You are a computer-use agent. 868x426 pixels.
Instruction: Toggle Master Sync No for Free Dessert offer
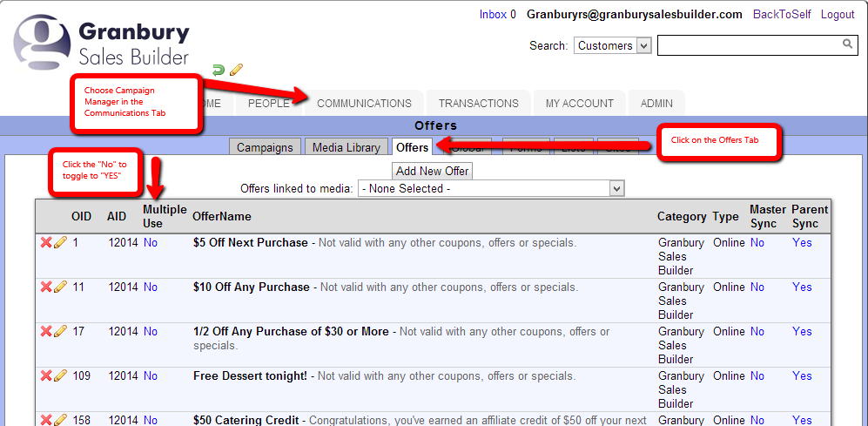coord(757,375)
